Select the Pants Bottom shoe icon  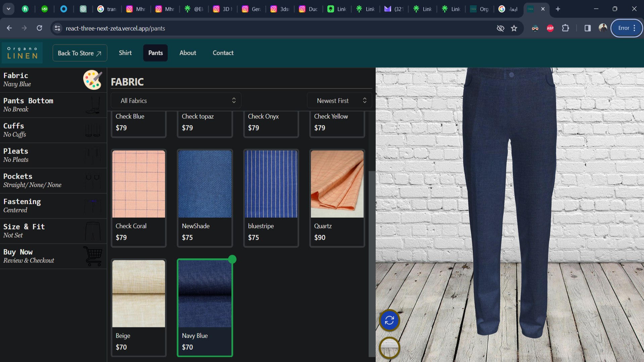tap(93, 105)
